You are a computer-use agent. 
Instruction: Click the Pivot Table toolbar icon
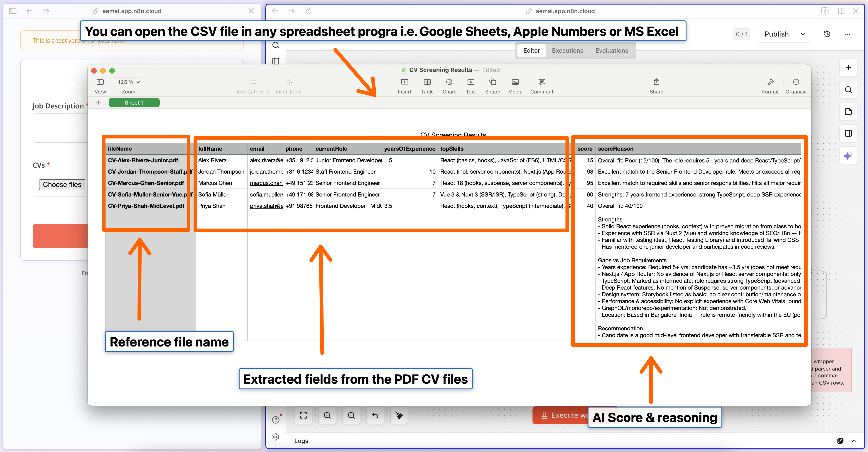(288, 82)
